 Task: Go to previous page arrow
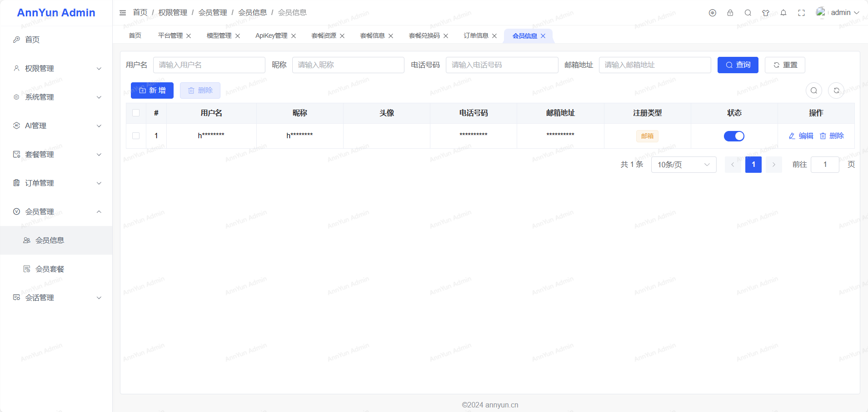coord(733,165)
